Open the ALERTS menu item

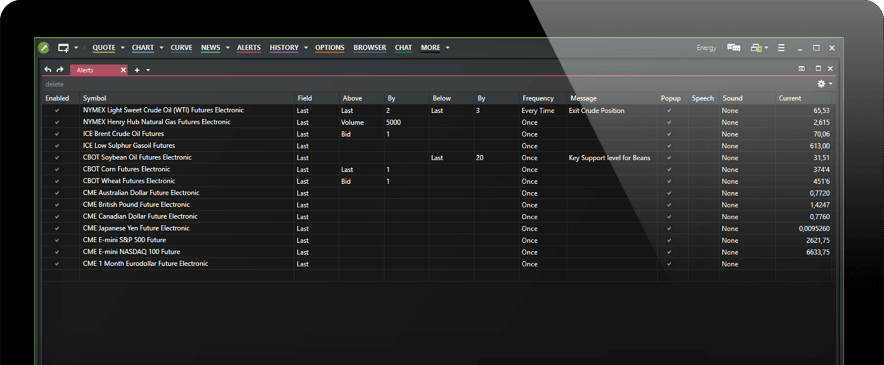tap(249, 48)
